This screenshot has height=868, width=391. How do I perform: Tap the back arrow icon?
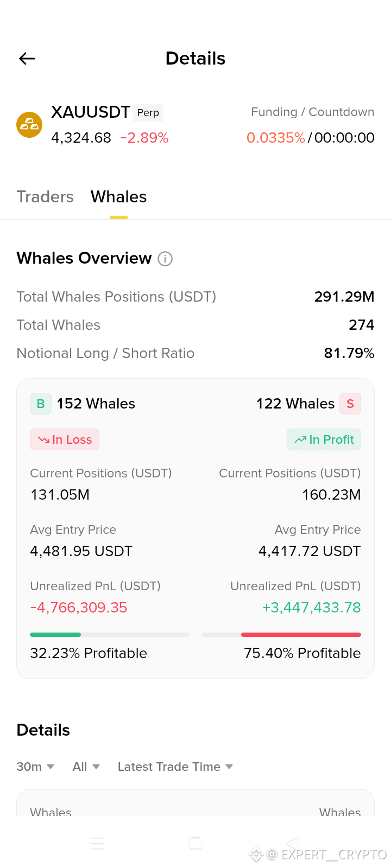pyautogui.click(x=27, y=59)
